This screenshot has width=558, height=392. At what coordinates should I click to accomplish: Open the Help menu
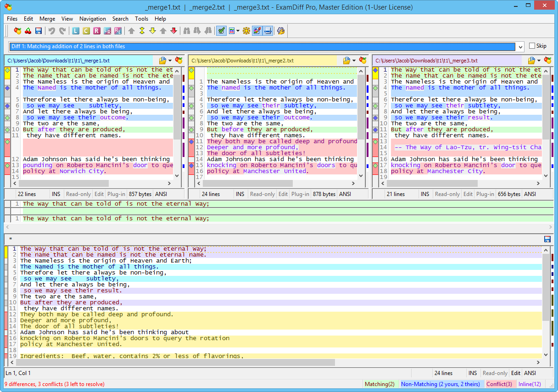coord(161,19)
